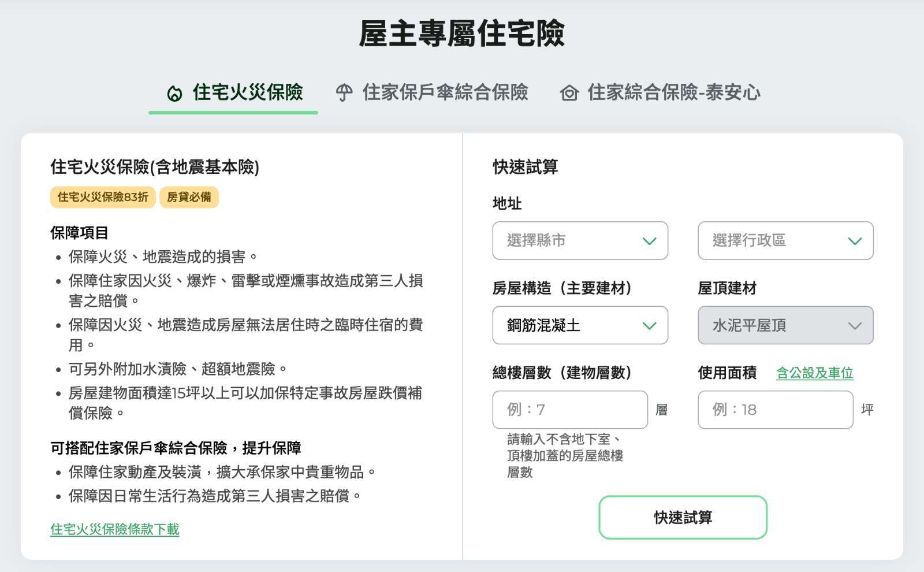The image size is (924, 572).
Task: Click the 含公設及車位 link
Action: 814,373
